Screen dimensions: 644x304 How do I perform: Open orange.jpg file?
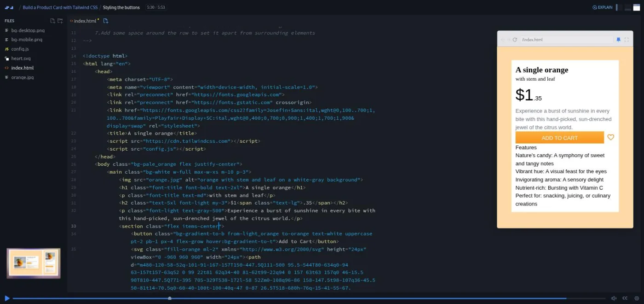pyautogui.click(x=22, y=77)
